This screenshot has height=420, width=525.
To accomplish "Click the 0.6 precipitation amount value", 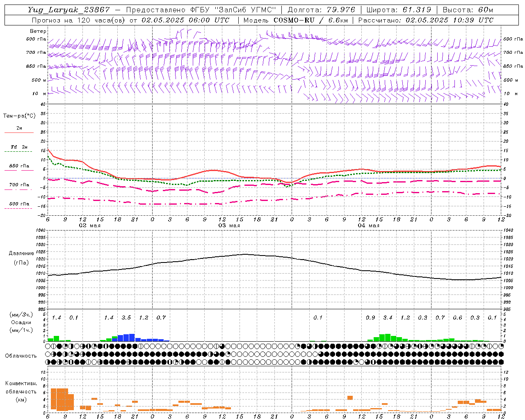I will point(457,318).
